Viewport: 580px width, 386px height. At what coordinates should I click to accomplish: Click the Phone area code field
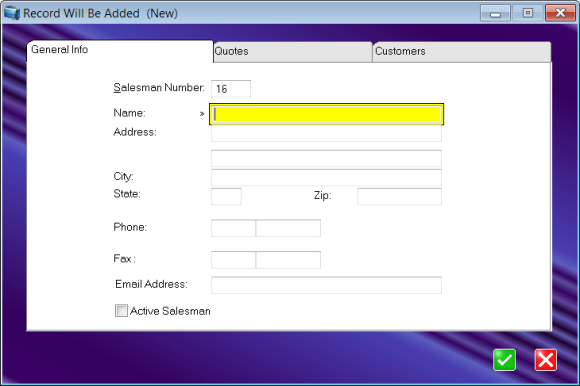click(233, 228)
